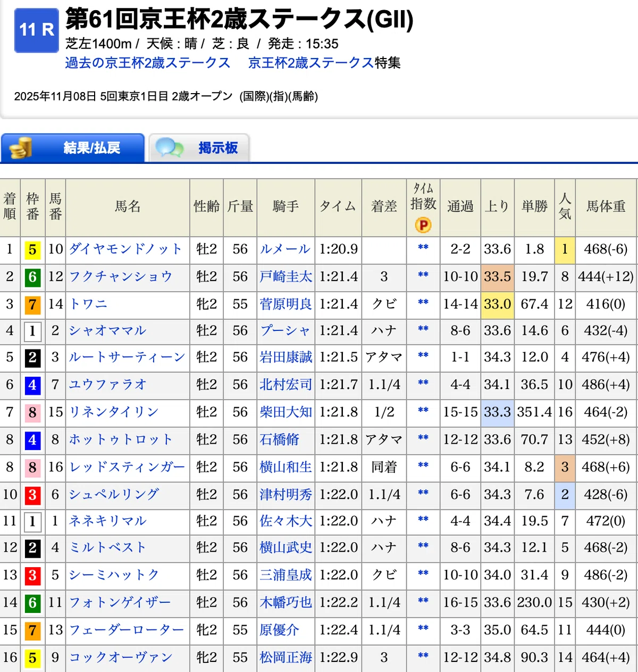638x672 pixels.
Task: Open jockey 戸崎圭太 profile
Action: pos(286,277)
